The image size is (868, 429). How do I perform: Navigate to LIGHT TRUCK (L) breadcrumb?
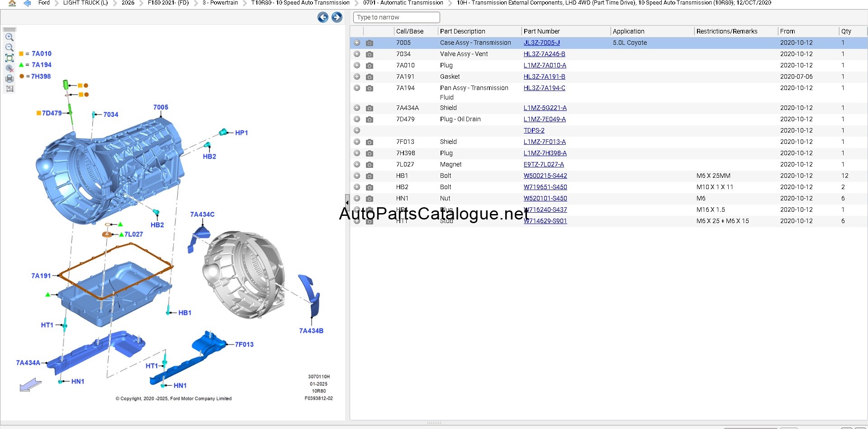[x=85, y=3]
